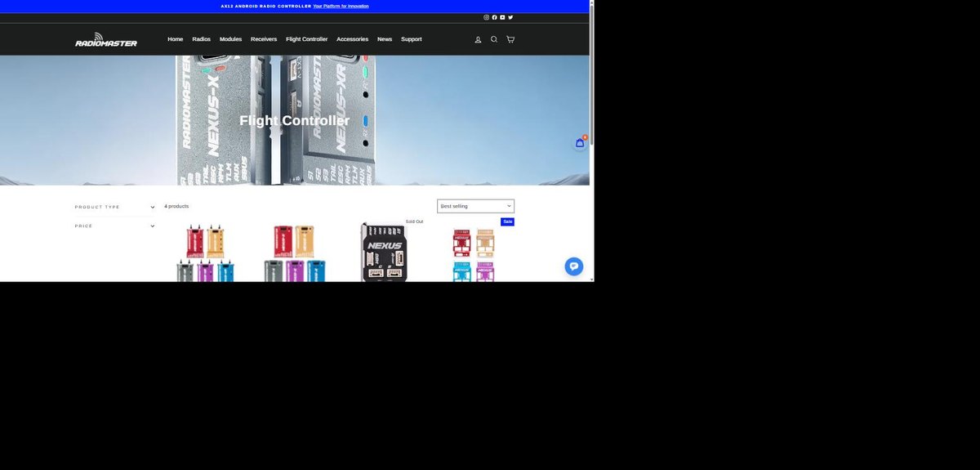Open the Facebook social icon
The height and width of the screenshot is (470, 980).
click(x=494, y=17)
